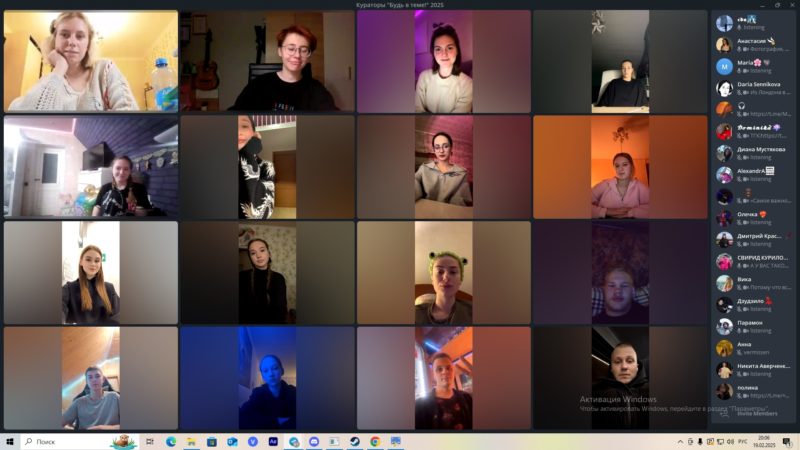
Task: Launch Google Chrome from the taskbar
Action: tap(375, 441)
